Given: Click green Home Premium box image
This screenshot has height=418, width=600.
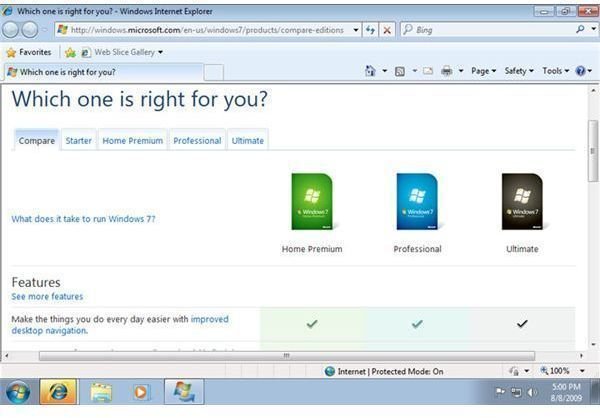Looking at the screenshot, I should pyautogui.click(x=312, y=202).
